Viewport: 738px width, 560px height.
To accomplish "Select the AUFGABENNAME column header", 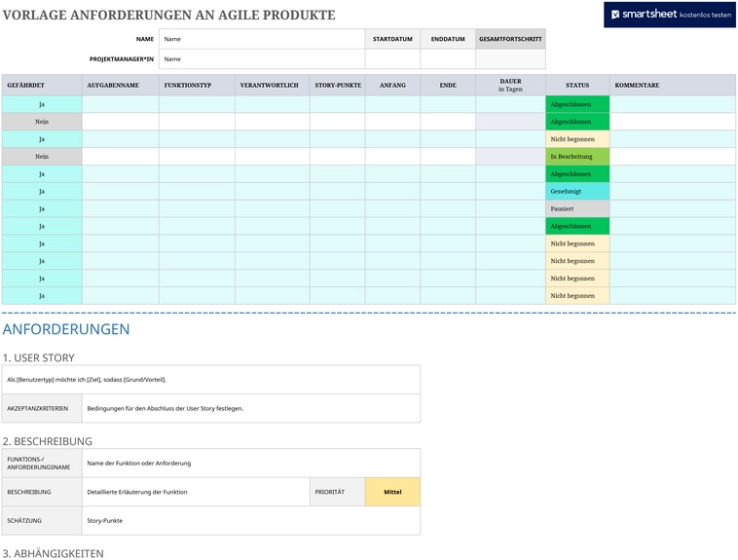I will 121,86.
